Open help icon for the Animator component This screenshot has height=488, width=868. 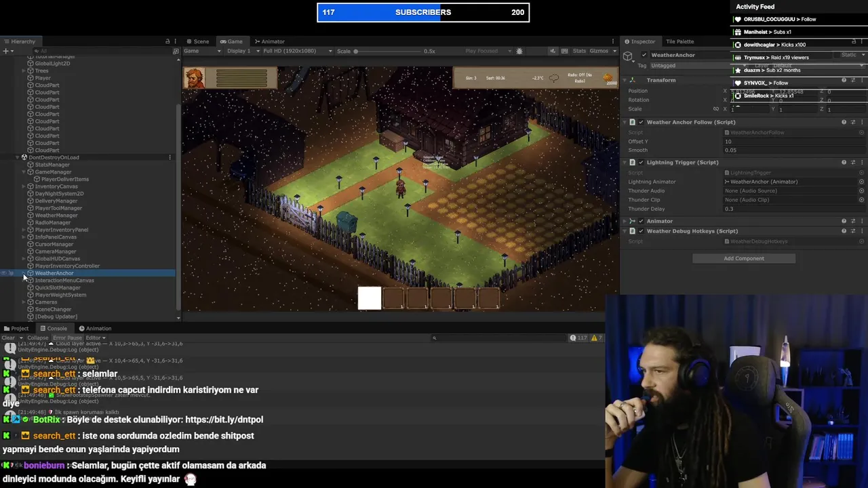point(844,221)
